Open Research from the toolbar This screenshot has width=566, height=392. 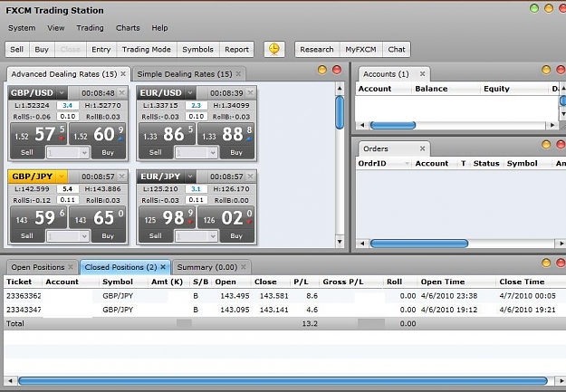coord(317,50)
